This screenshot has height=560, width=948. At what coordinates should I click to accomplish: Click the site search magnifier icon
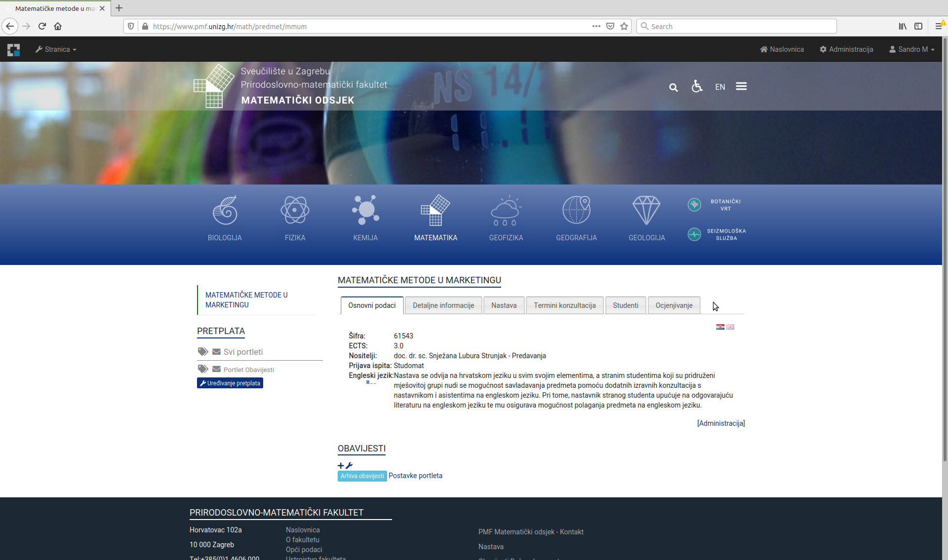pyautogui.click(x=673, y=87)
